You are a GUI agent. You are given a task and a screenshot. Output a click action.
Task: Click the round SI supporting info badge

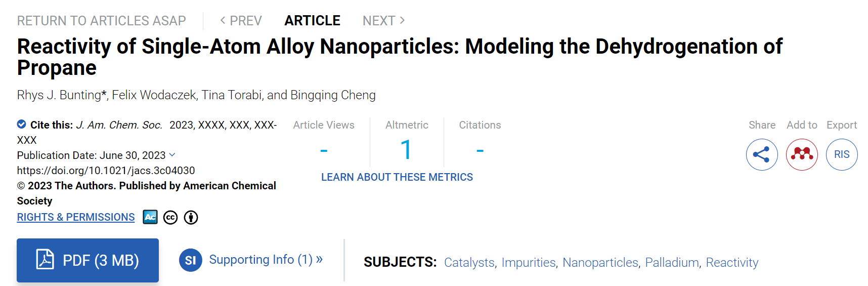(x=191, y=260)
